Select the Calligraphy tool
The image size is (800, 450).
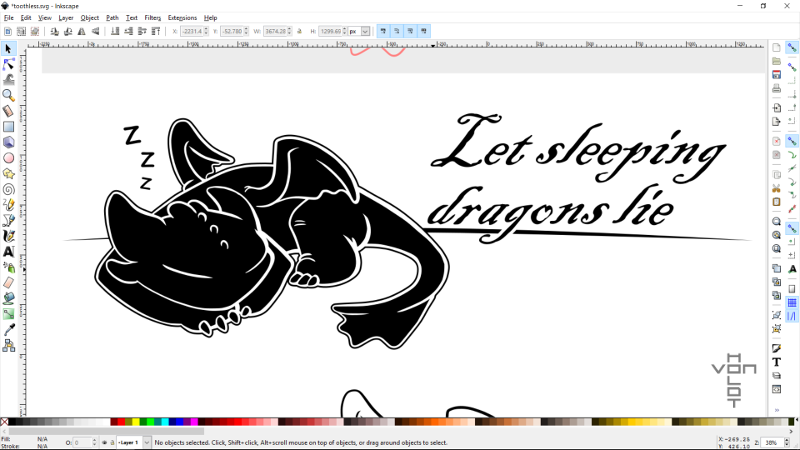click(x=8, y=236)
